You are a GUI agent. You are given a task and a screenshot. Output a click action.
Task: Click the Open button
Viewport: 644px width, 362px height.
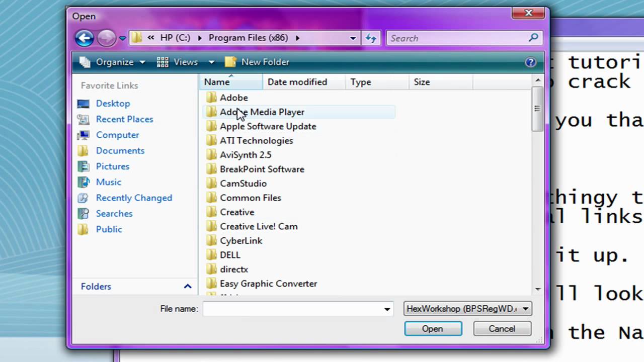pos(433,329)
